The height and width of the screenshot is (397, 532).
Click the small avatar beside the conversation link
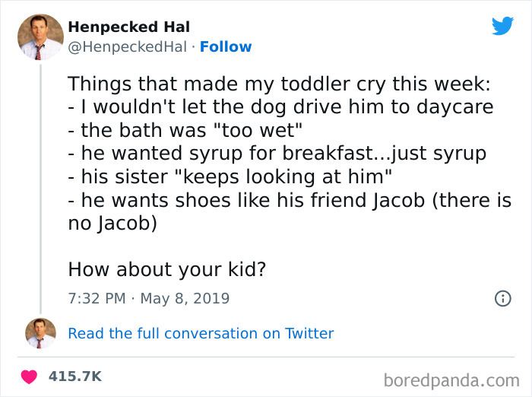(x=40, y=333)
